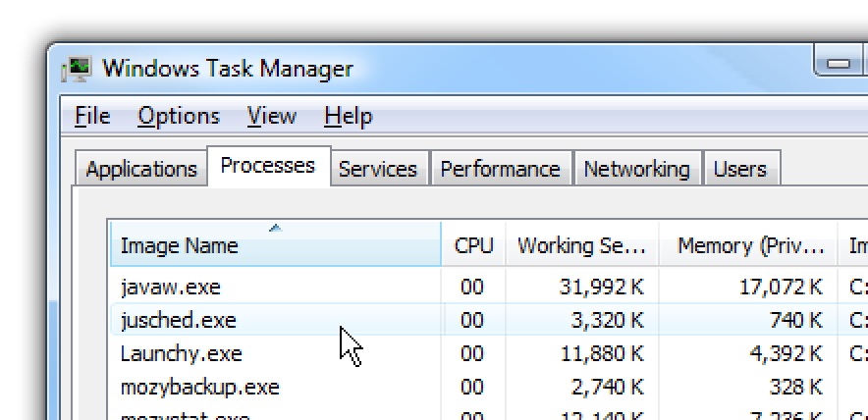The width and height of the screenshot is (868, 420).
Task: Open the View menu
Action: 272,117
